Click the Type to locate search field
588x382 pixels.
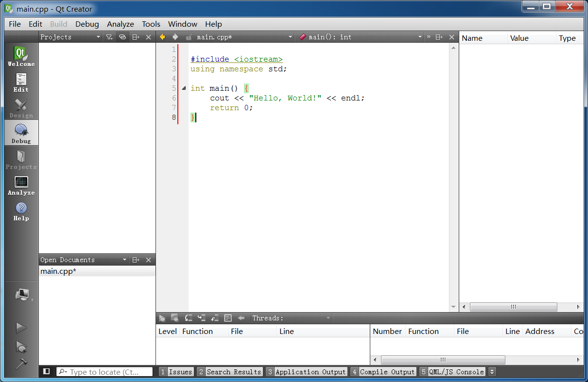[104, 372]
